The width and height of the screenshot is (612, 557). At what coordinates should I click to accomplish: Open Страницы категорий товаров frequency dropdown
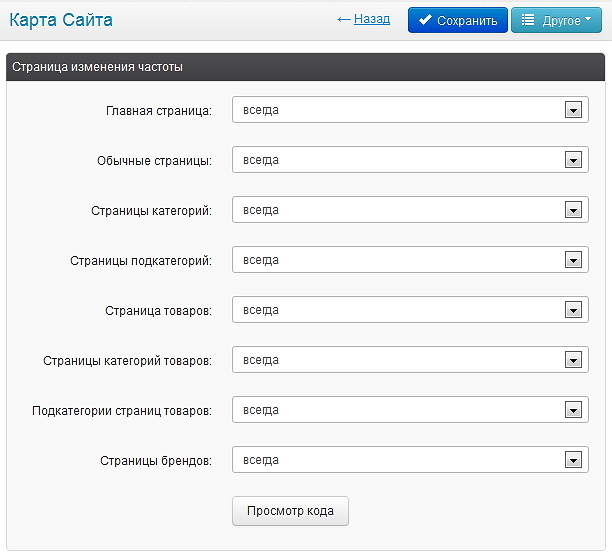[x=410, y=360]
